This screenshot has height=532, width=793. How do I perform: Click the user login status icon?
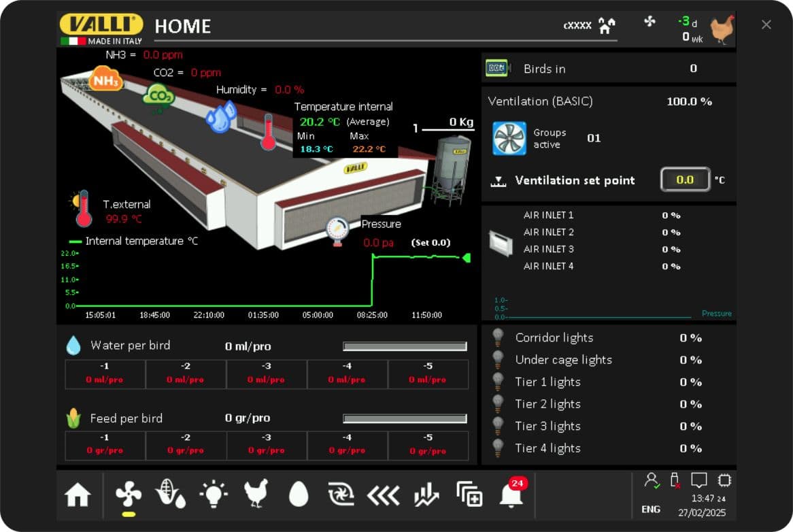pyautogui.click(x=652, y=481)
